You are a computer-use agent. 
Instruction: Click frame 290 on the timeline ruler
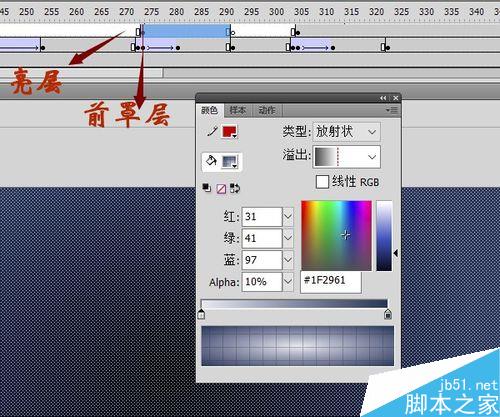click(x=226, y=12)
